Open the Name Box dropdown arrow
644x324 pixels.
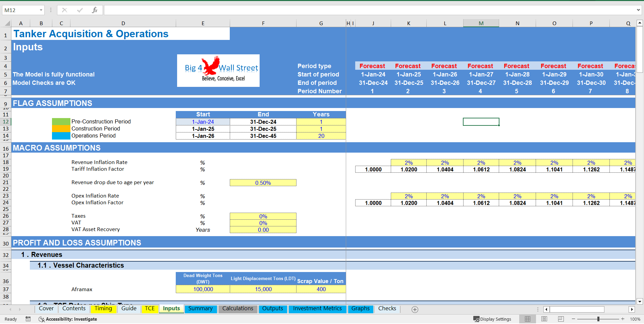(x=41, y=10)
